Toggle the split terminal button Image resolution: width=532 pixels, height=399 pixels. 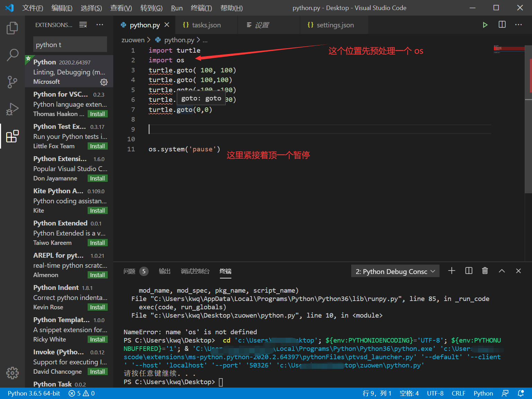(x=469, y=271)
